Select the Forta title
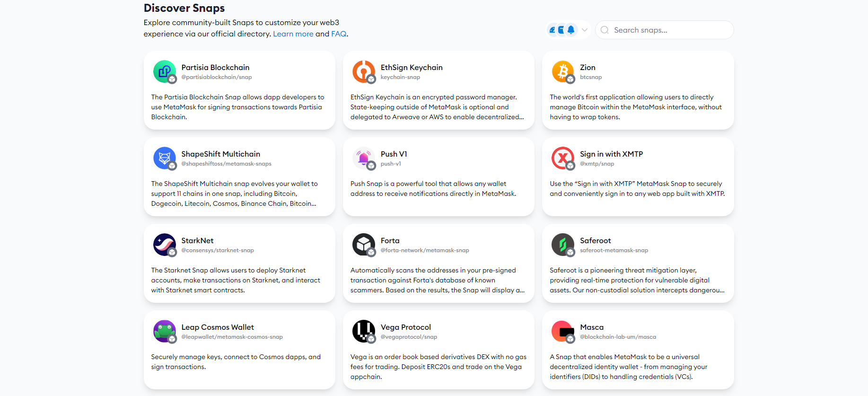The width and height of the screenshot is (868, 396). coord(390,240)
